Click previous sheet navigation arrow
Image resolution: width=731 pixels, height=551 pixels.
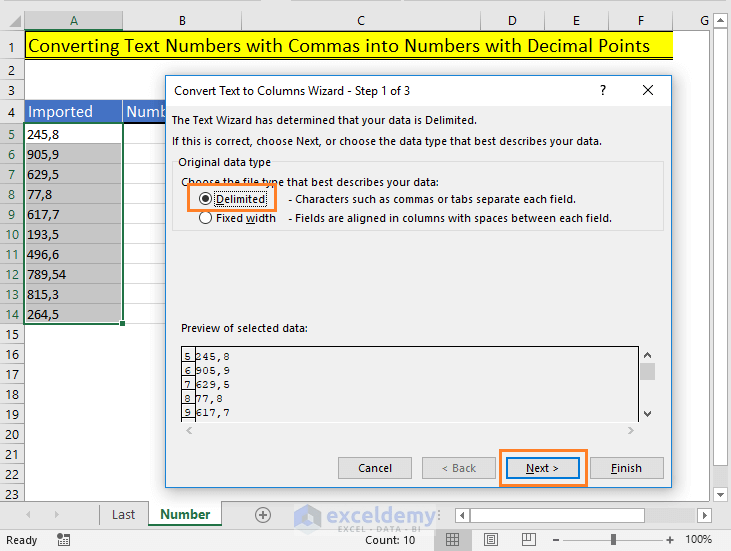point(28,515)
